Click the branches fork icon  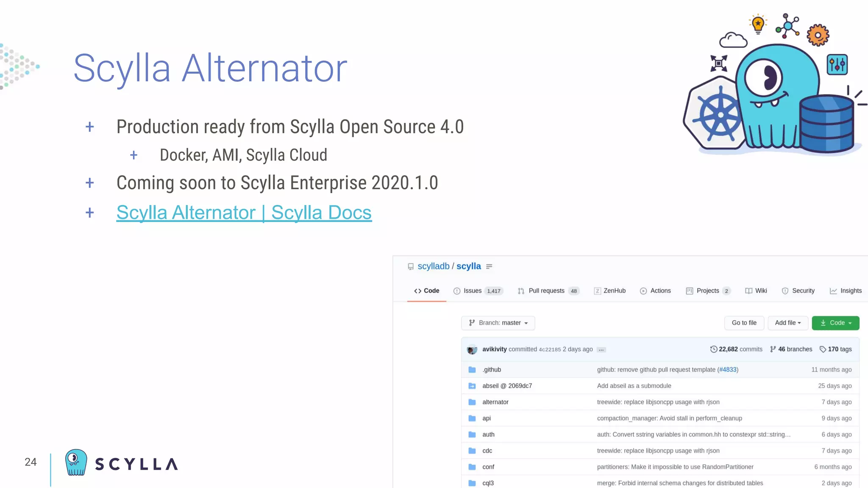773,349
